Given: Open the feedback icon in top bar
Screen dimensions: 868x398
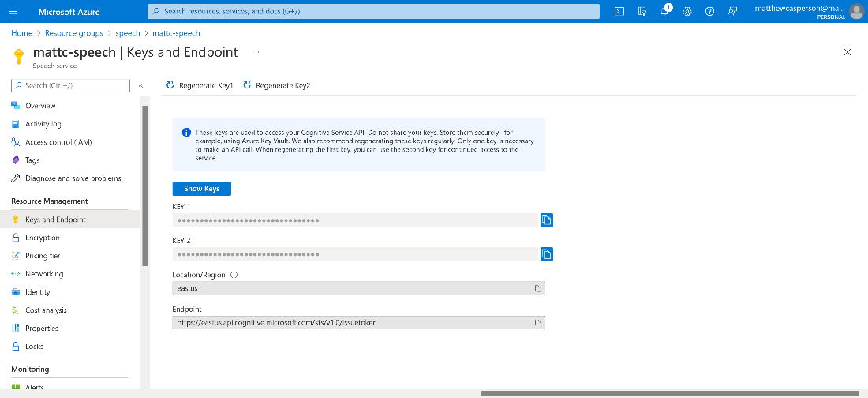Looking at the screenshot, I should click(732, 11).
